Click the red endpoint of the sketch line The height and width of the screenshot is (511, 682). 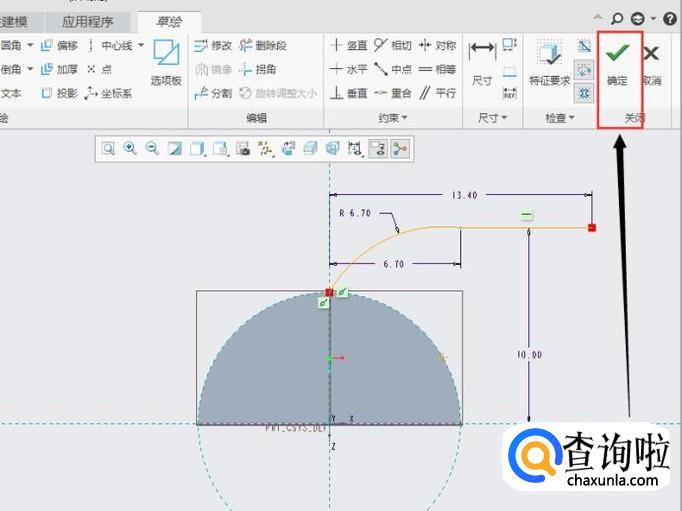[x=592, y=227]
